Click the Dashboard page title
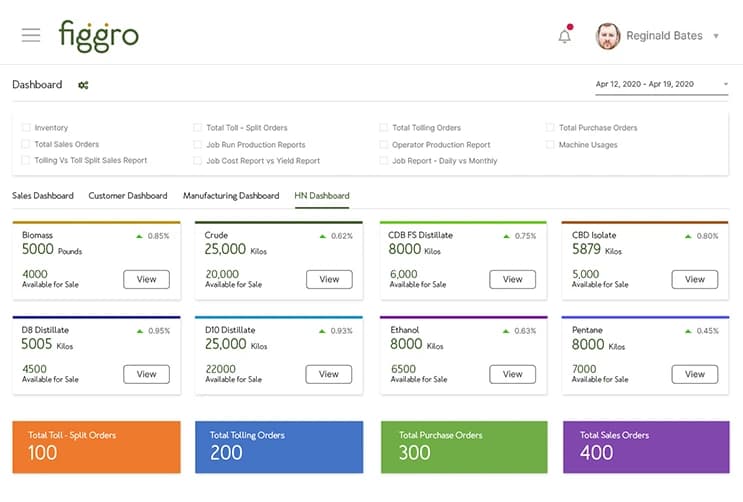 (37, 85)
